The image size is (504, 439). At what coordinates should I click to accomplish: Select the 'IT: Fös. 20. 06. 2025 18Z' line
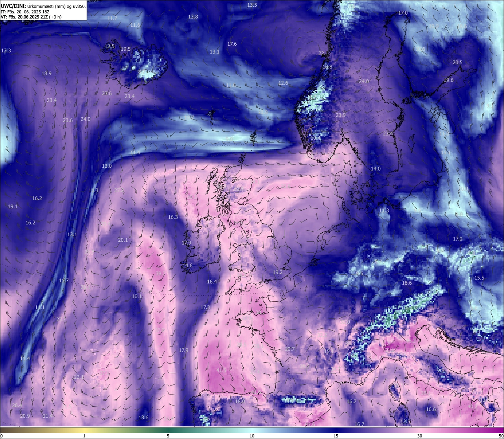point(25,12)
